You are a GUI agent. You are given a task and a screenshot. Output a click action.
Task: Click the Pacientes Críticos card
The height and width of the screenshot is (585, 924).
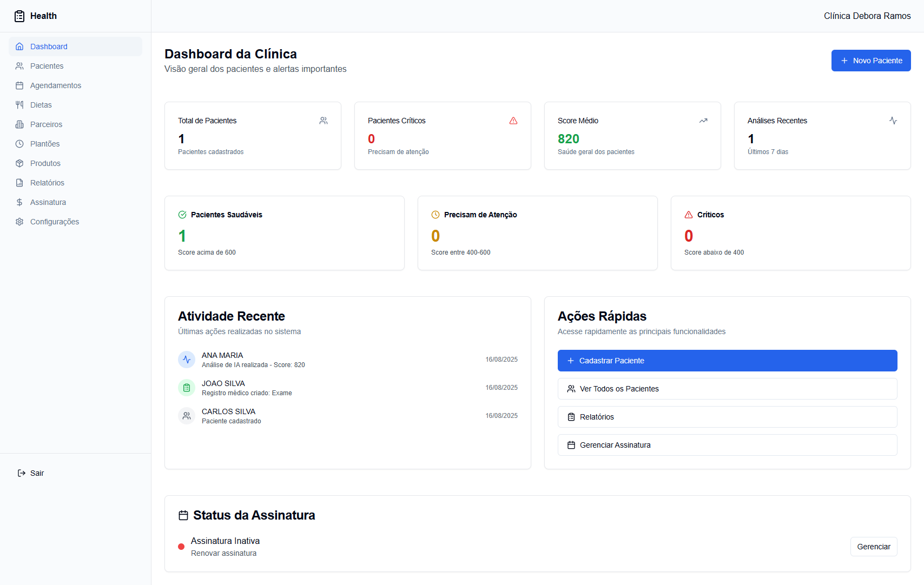[443, 136]
